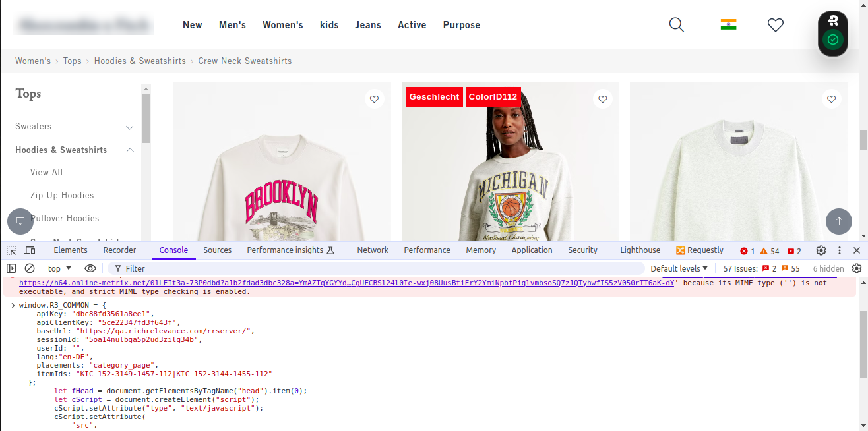
Task: Open the Purpose navigation menu
Action: point(462,25)
